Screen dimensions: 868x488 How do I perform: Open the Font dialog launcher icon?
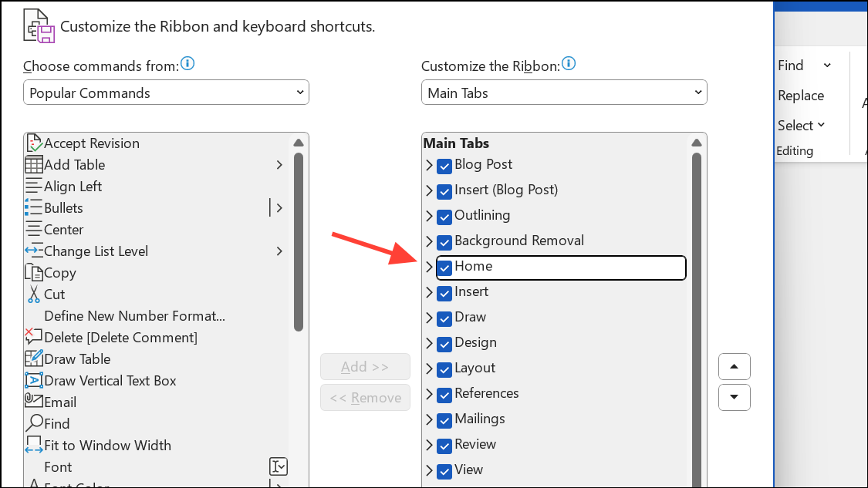click(x=279, y=466)
